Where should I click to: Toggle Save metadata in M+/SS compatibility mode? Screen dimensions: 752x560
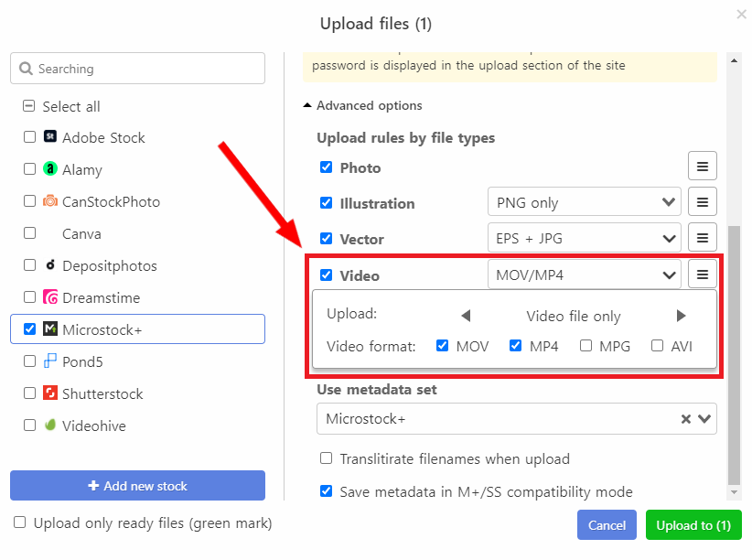click(326, 490)
